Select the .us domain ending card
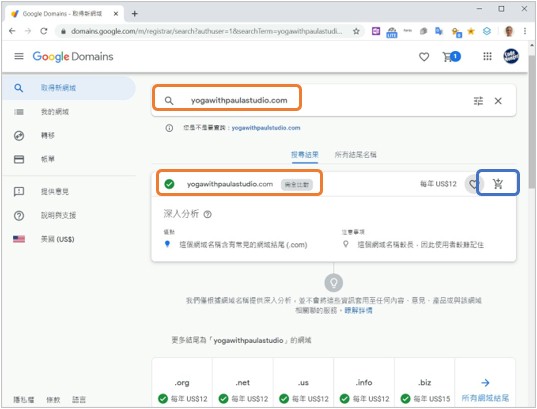 click(303, 384)
